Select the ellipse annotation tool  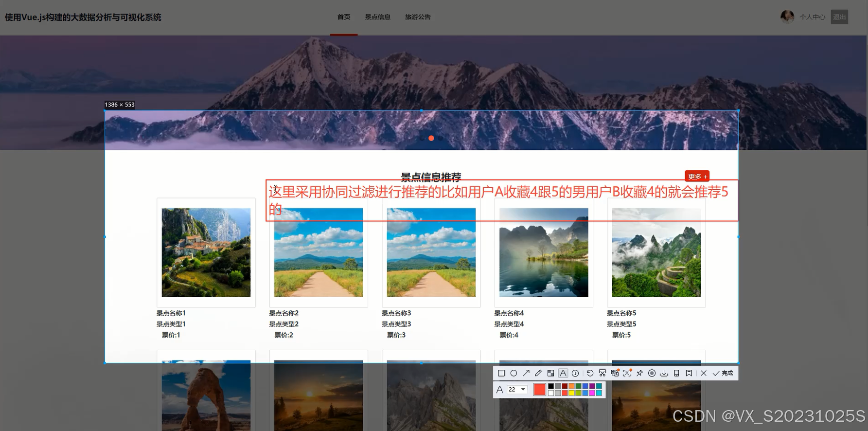tap(514, 373)
